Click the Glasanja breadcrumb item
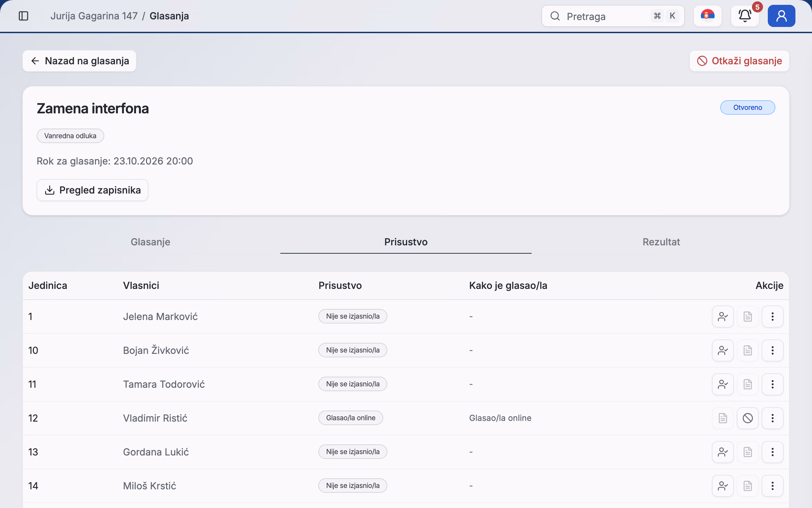Image resolution: width=812 pixels, height=508 pixels. click(x=169, y=16)
